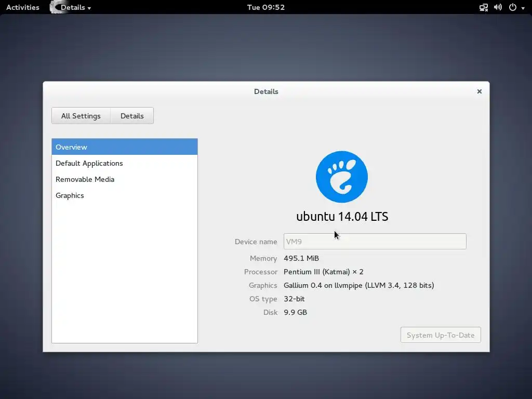Click the Details window title
Viewport: 532px width, 399px height.
(x=266, y=91)
